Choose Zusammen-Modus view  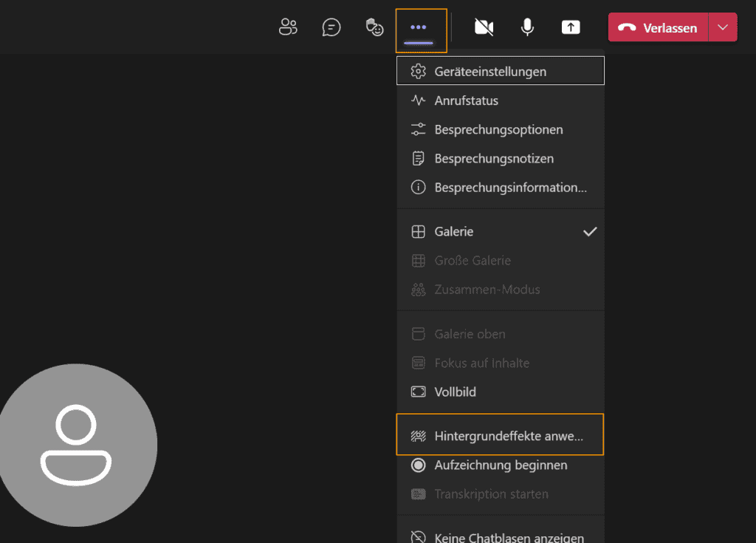(x=501, y=290)
